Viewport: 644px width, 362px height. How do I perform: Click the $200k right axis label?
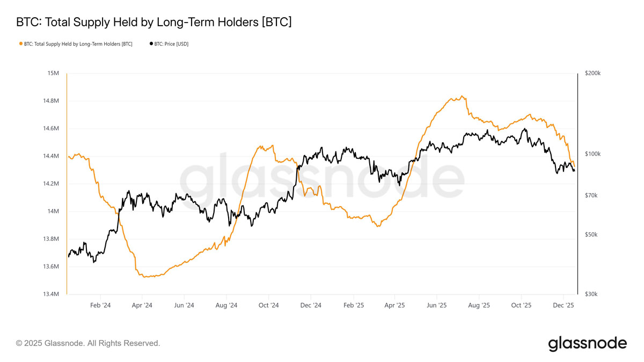tap(593, 73)
